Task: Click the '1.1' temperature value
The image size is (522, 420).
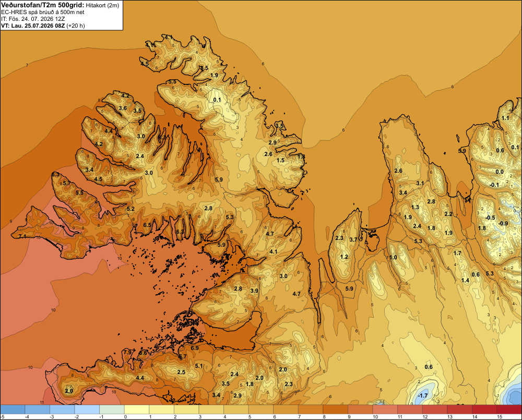Action: (x=505, y=118)
